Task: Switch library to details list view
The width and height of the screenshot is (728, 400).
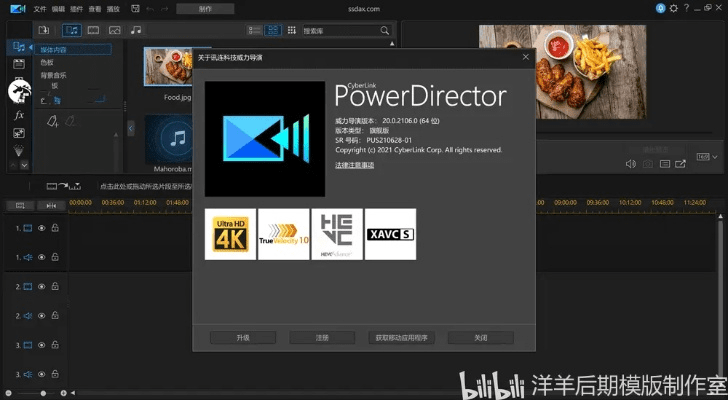Action: pyautogui.click(x=254, y=31)
